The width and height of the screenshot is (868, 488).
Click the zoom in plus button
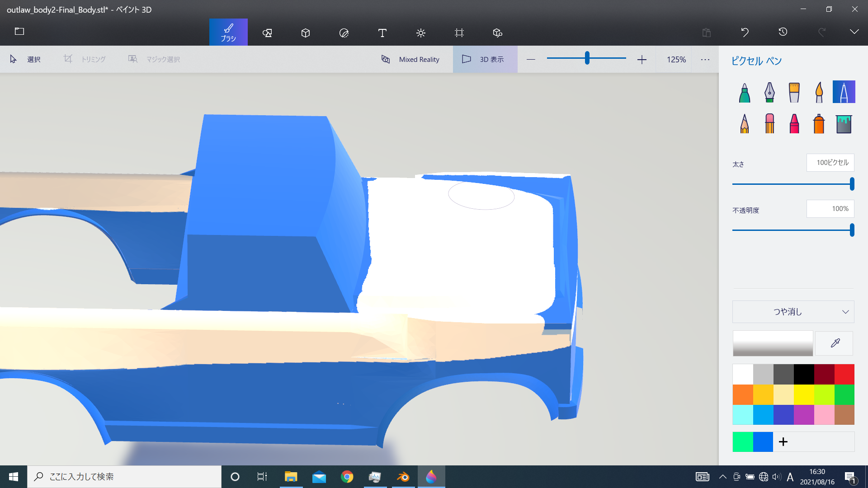tap(643, 59)
